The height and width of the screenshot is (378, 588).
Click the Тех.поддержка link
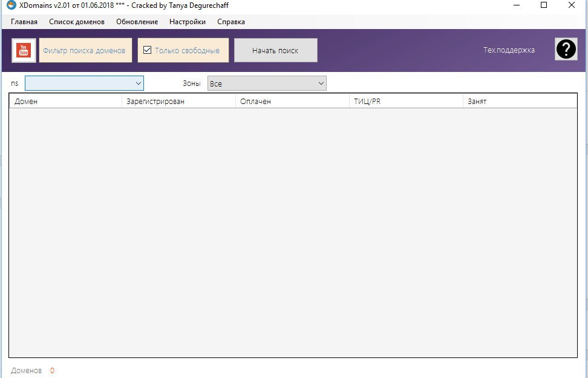coord(509,50)
